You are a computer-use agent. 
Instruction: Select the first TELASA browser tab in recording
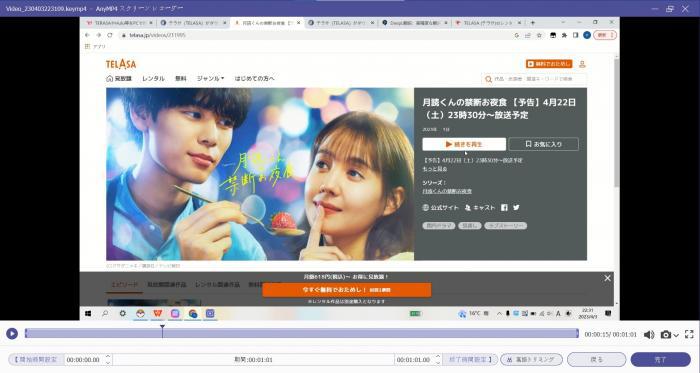(x=119, y=22)
